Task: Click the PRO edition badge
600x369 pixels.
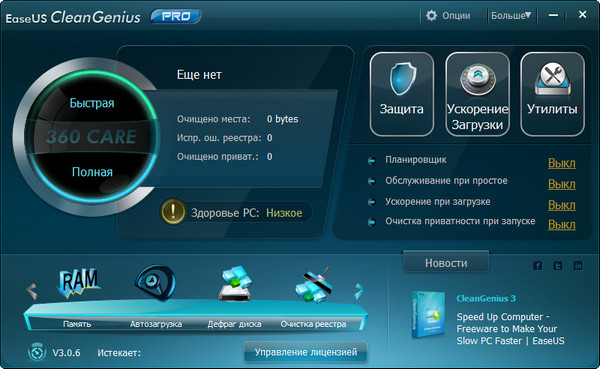Action: [176, 16]
